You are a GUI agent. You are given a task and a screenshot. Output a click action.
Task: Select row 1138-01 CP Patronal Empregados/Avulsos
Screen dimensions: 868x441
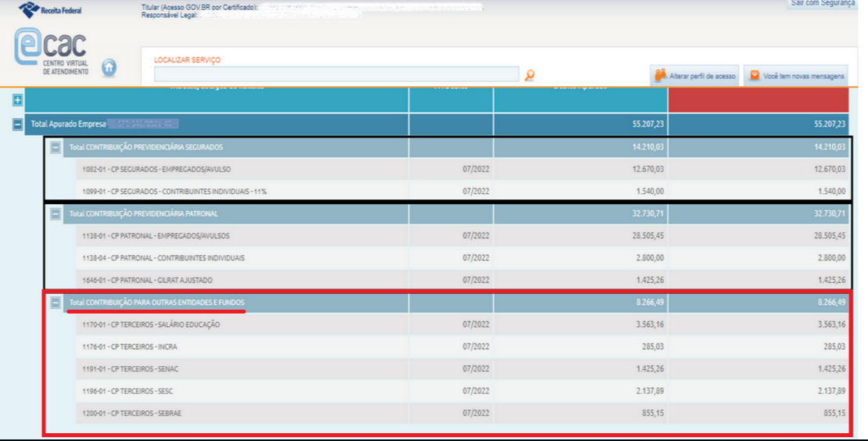[463, 235]
